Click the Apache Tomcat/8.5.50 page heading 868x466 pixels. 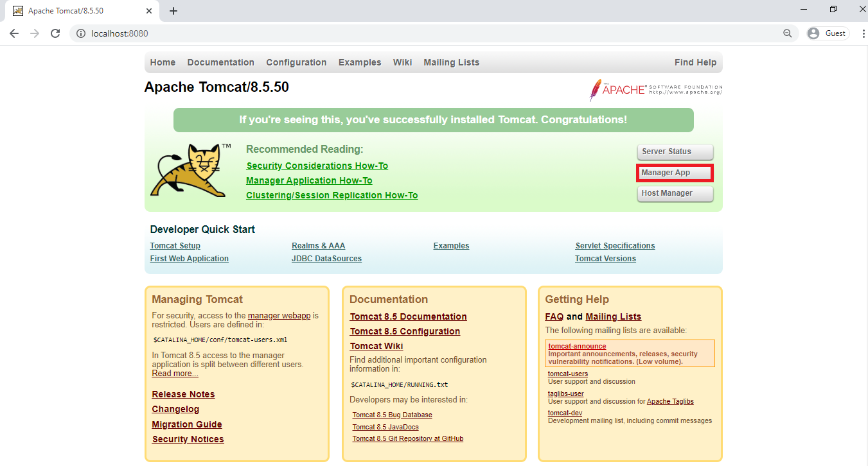pyautogui.click(x=217, y=87)
